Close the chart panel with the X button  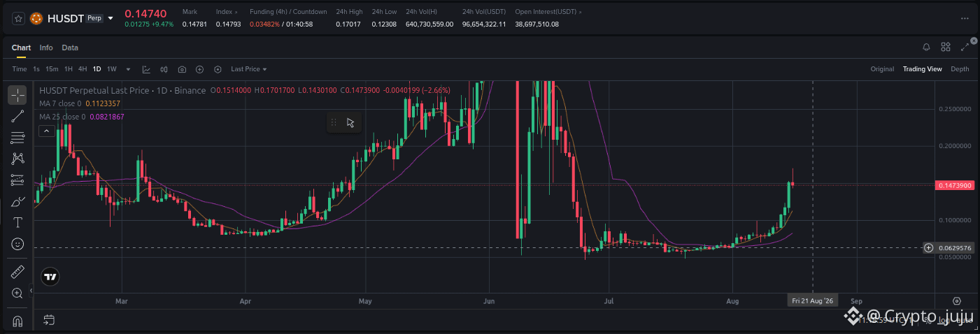click(974, 41)
